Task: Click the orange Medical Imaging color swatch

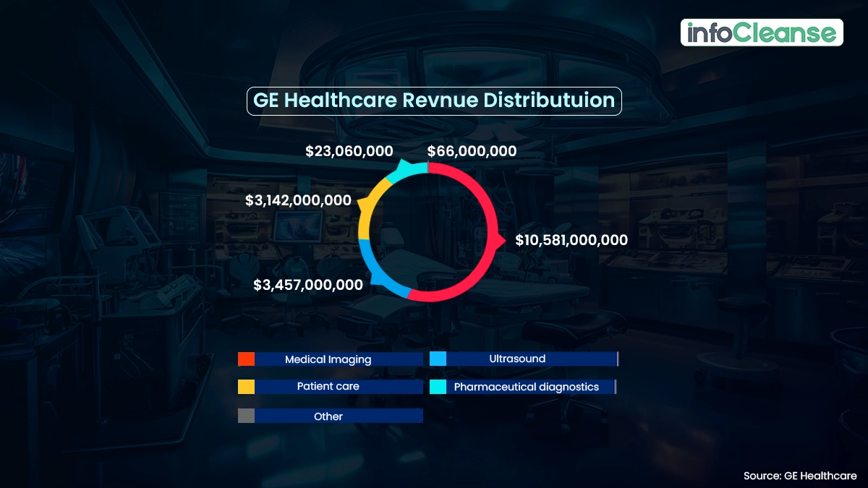Action: coord(245,359)
